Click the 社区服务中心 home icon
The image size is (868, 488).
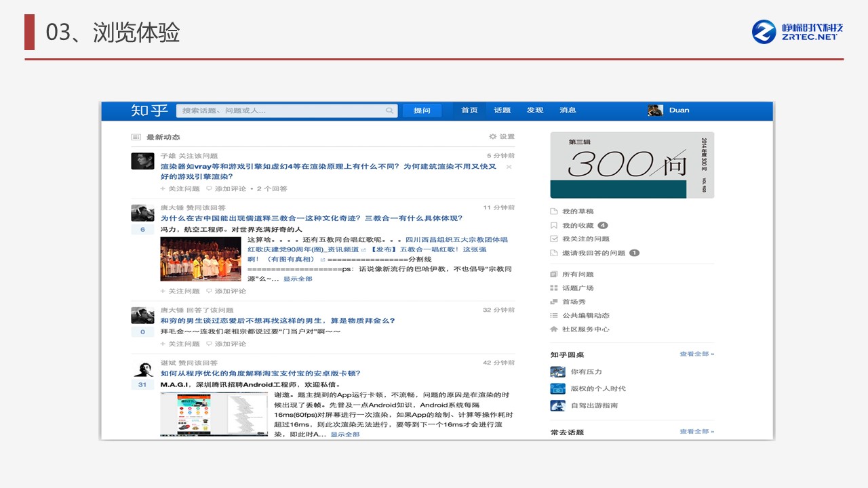(554, 329)
